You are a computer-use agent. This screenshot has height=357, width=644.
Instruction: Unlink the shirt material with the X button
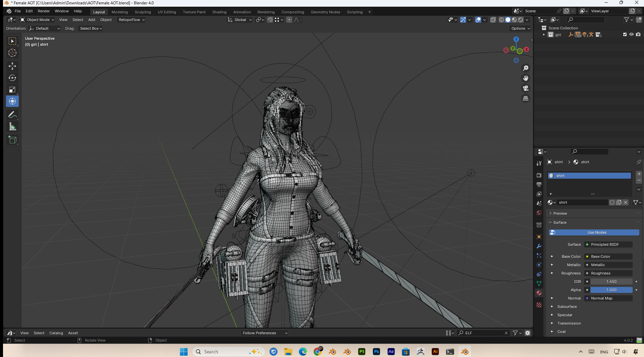tap(626, 202)
